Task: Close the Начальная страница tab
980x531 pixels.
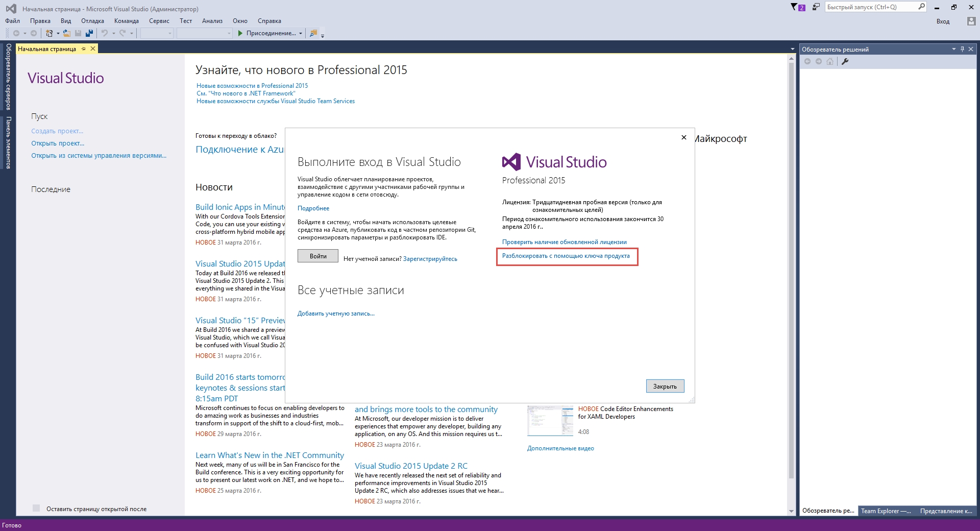Action: coord(93,49)
